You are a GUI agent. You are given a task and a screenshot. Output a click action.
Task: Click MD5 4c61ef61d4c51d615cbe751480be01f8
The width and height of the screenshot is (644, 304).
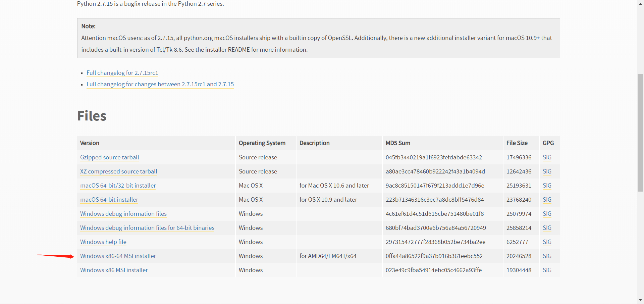coord(435,214)
